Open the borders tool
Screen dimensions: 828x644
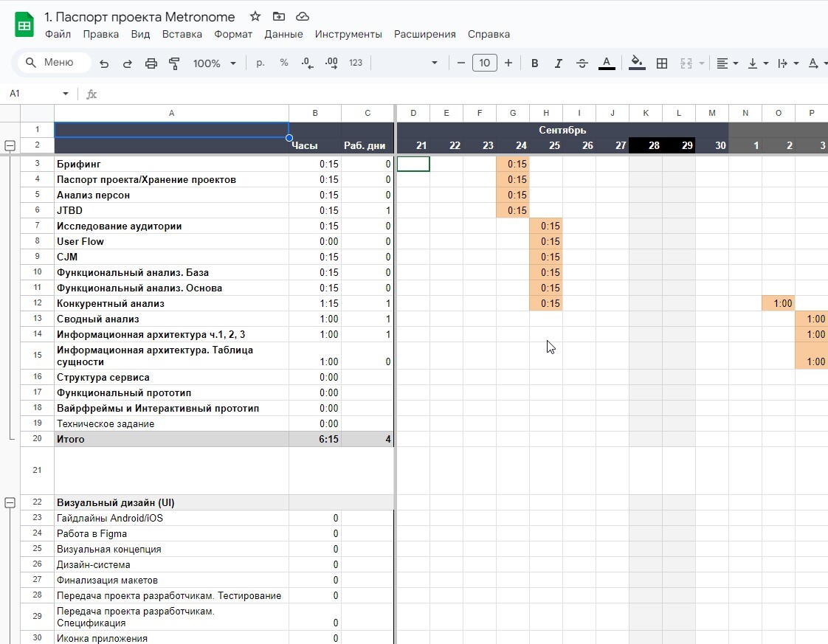click(x=662, y=63)
